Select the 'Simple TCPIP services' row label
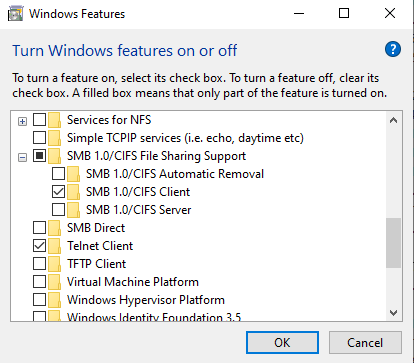Image resolution: width=414 pixels, height=363 pixels. (x=185, y=138)
